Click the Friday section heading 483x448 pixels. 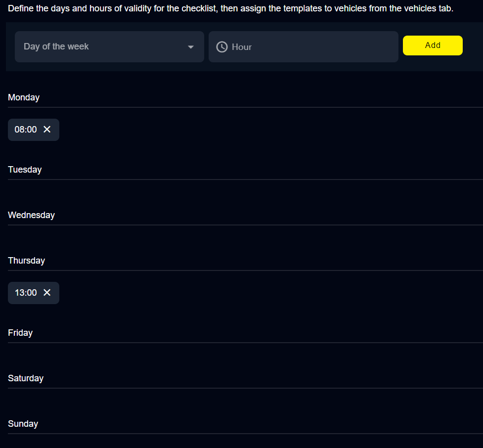(20, 333)
